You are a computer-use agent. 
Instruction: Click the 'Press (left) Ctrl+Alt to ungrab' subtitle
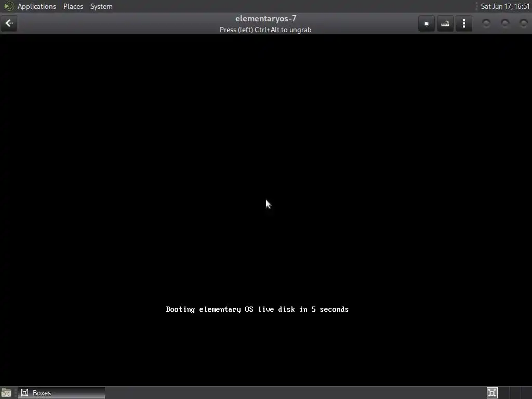coord(265,30)
